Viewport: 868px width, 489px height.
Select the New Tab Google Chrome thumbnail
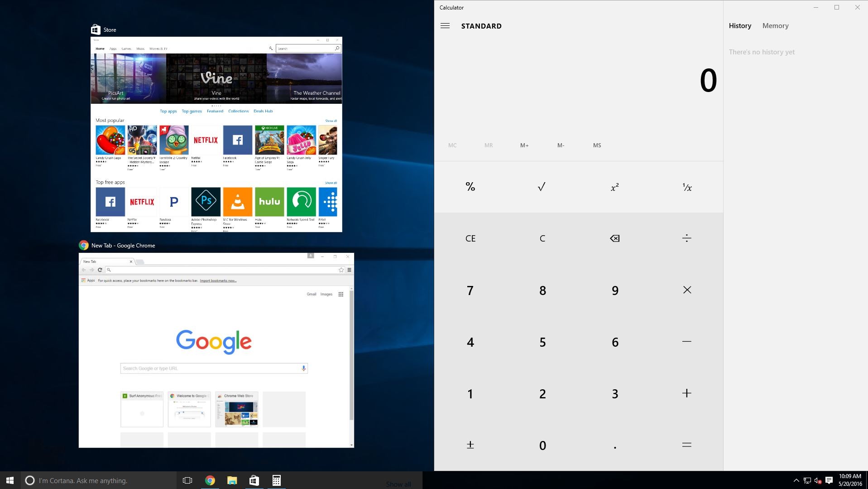[216, 350]
